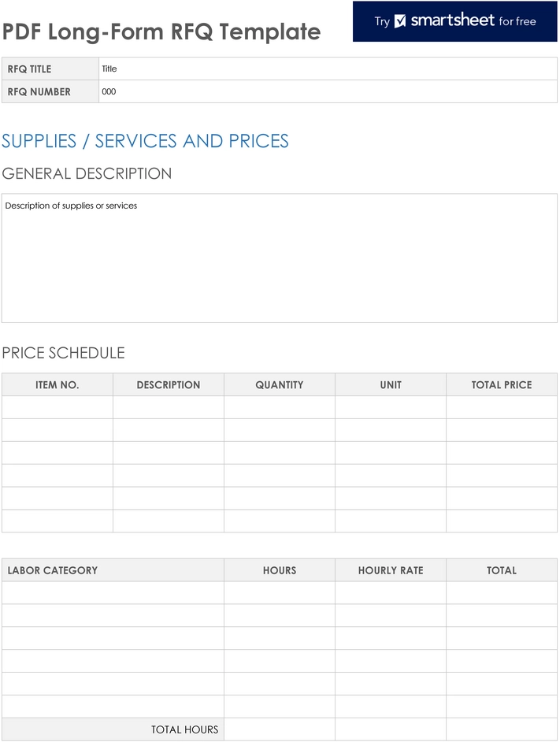
Task: Click the Total Price column header
Action: (502, 384)
